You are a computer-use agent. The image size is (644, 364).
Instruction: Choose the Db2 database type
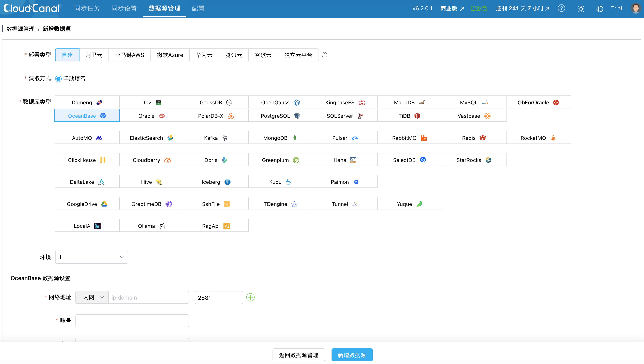tap(151, 102)
